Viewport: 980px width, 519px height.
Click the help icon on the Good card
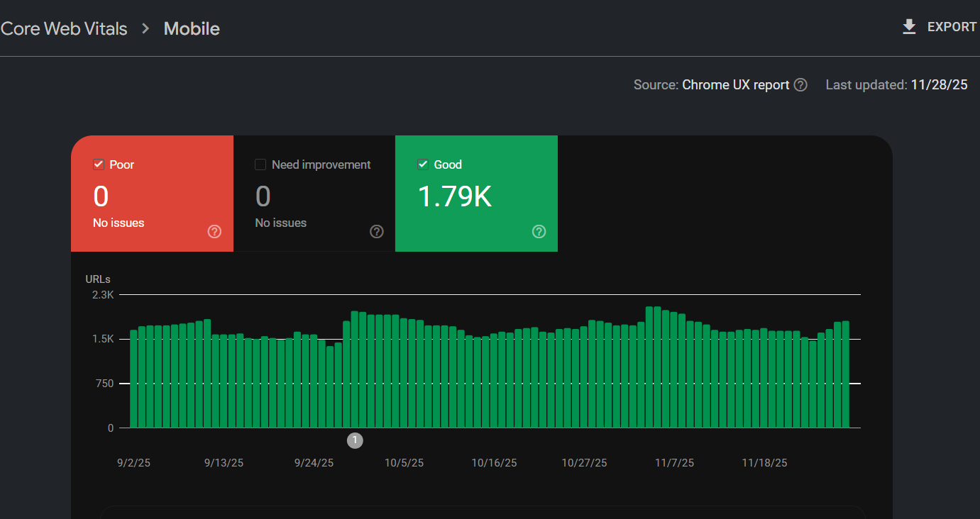pos(539,231)
